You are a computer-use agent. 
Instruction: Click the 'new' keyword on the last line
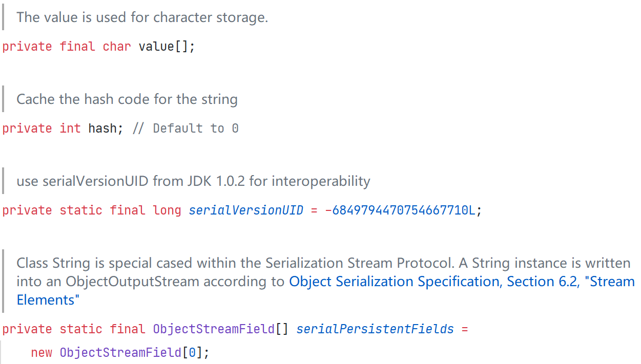tap(42, 353)
